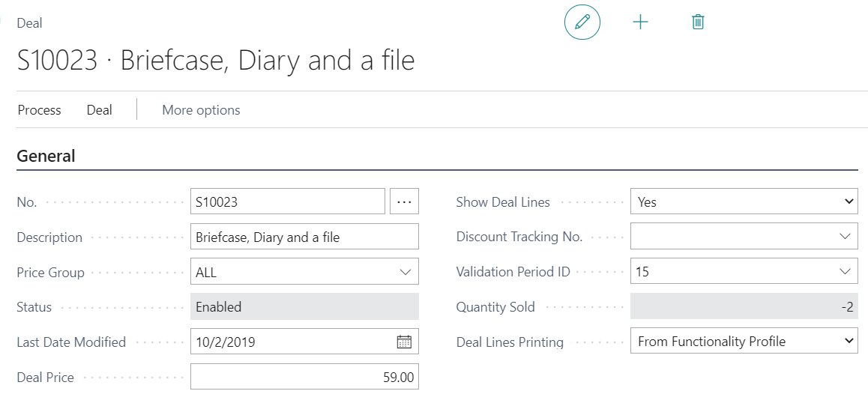Image resolution: width=868 pixels, height=400 pixels.
Task: Click into the Deal Price field
Action: pos(304,378)
